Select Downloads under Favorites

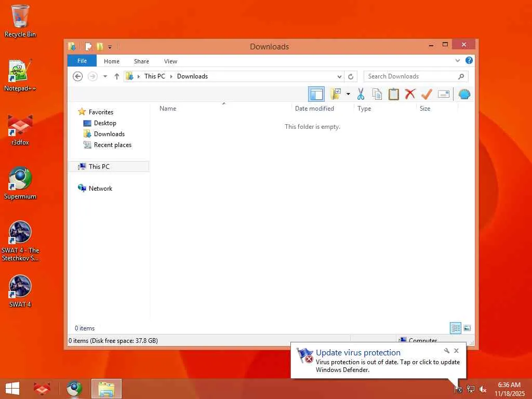point(109,134)
